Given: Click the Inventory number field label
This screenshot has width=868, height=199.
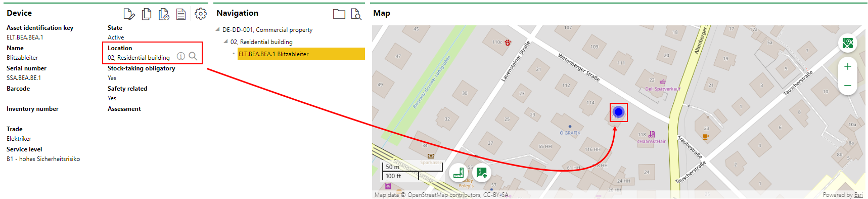Looking at the screenshot, I should click(32, 109).
